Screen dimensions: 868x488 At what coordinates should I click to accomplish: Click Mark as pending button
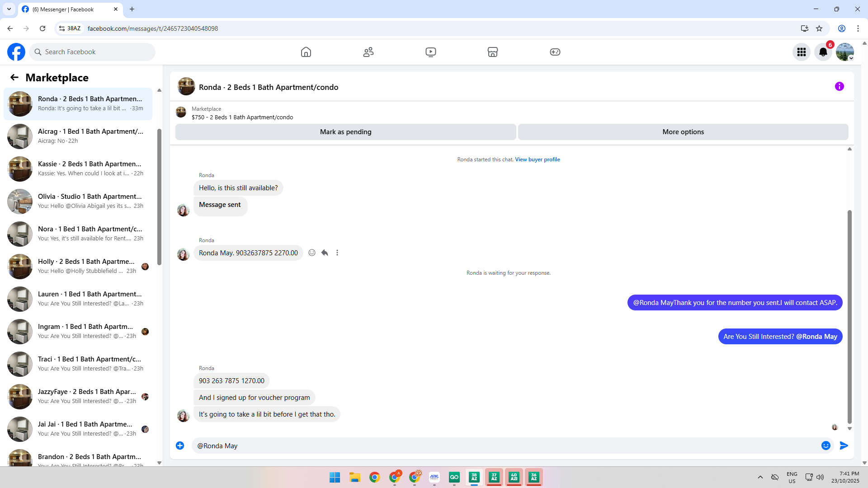coord(345,132)
